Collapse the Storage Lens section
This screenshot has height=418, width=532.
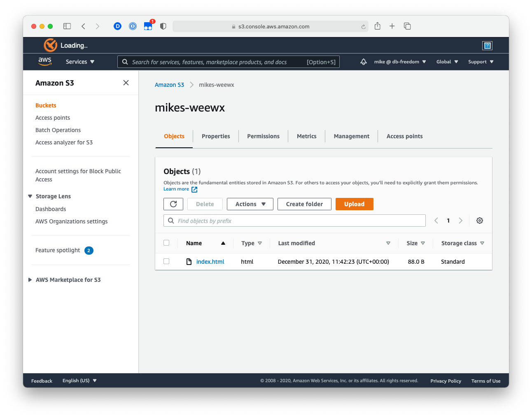pos(30,196)
